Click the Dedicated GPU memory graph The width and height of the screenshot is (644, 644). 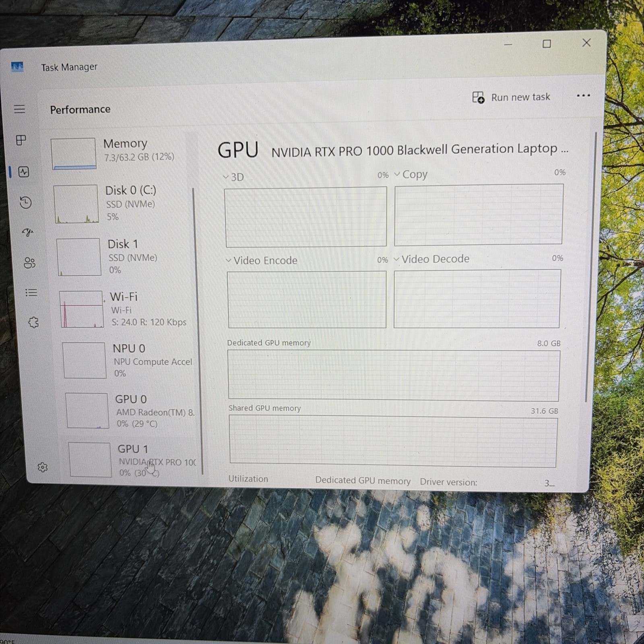click(x=394, y=376)
